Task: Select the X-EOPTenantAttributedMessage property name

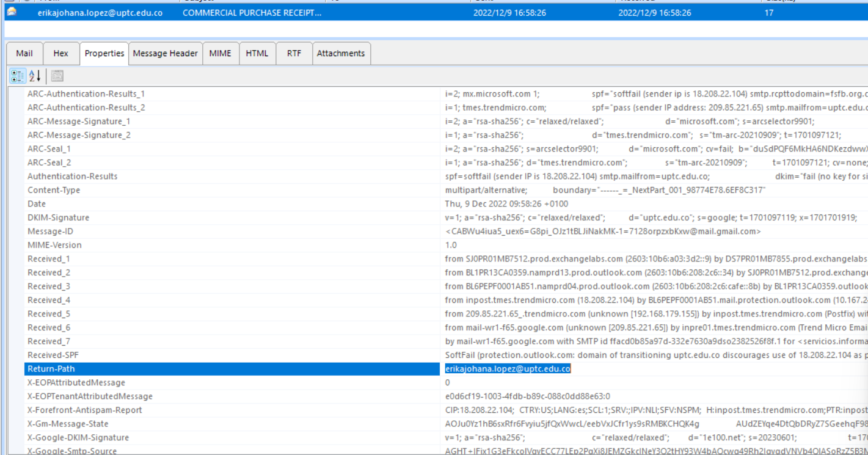Action: coord(90,396)
